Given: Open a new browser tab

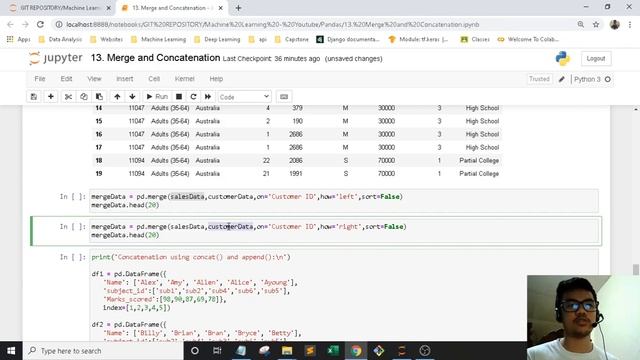Looking at the screenshot, I should pyautogui.click(x=238, y=8).
